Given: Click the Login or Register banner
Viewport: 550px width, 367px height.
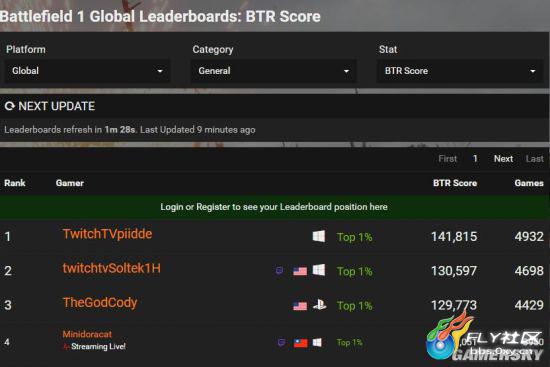Looking at the screenshot, I should point(274,207).
